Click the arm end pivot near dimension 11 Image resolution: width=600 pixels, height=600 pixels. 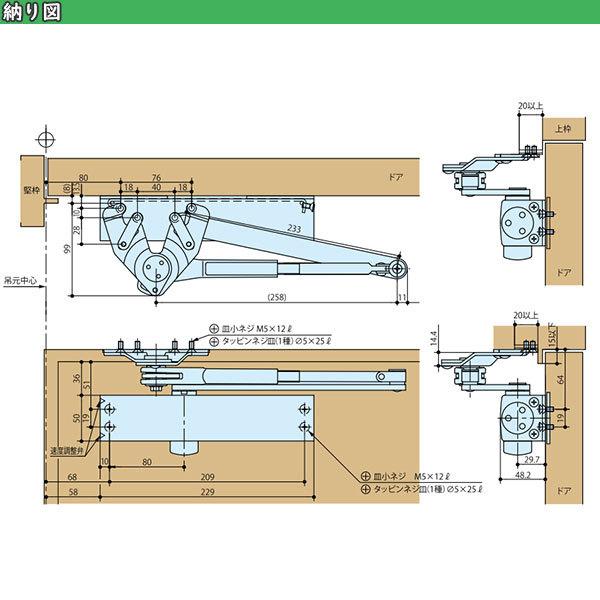399,269
